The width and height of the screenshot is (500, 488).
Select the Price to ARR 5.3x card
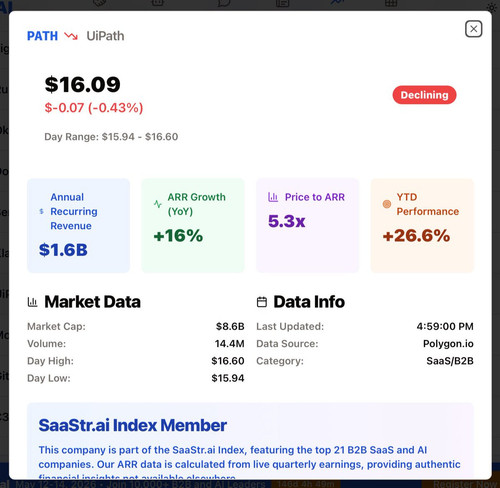tap(307, 226)
